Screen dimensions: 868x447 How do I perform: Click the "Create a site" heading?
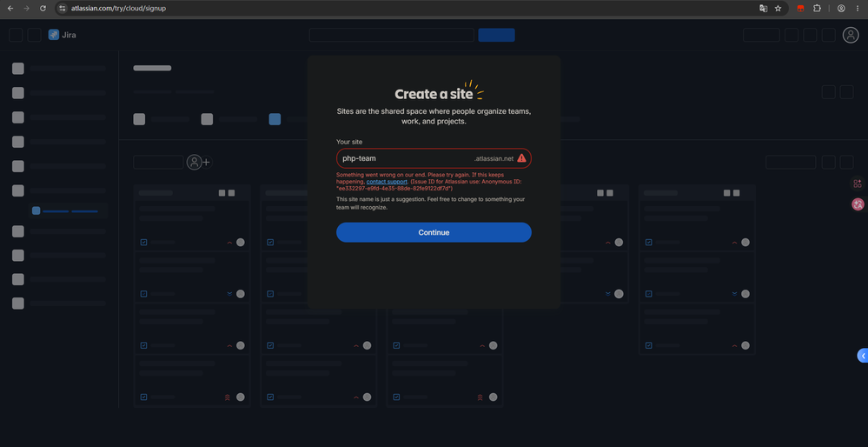[x=434, y=94]
